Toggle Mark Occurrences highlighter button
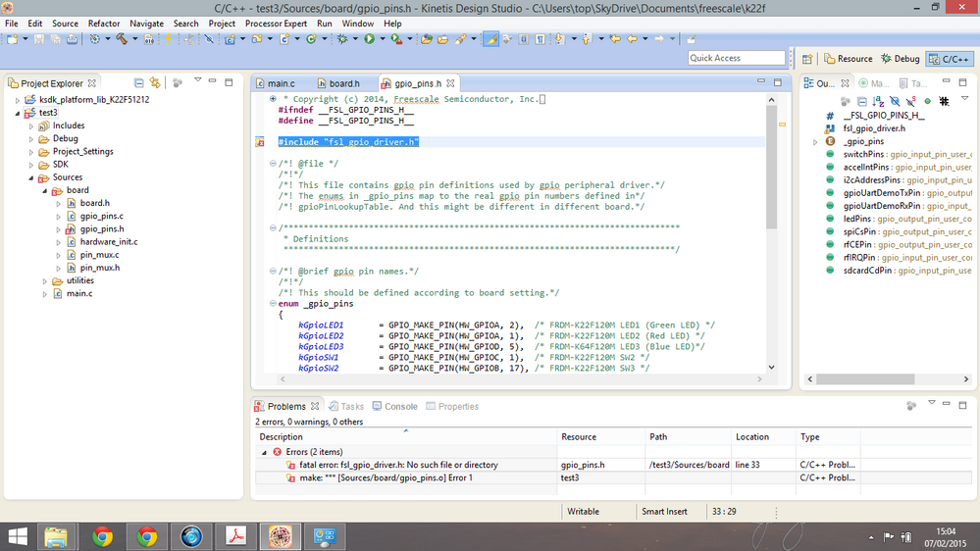This screenshot has height=551, width=980. coord(491,39)
